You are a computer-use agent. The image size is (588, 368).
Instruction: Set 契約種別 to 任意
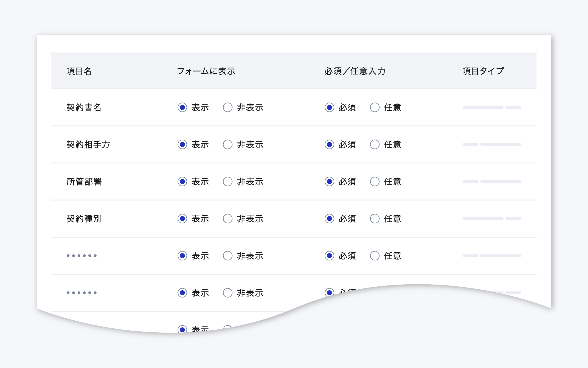(x=374, y=219)
